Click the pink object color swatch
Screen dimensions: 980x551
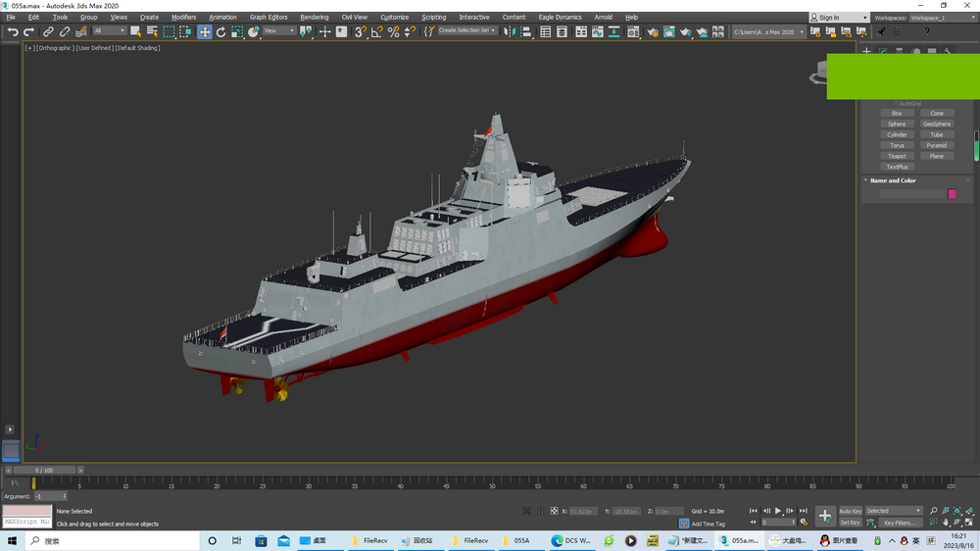pyautogui.click(x=952, y=194)
